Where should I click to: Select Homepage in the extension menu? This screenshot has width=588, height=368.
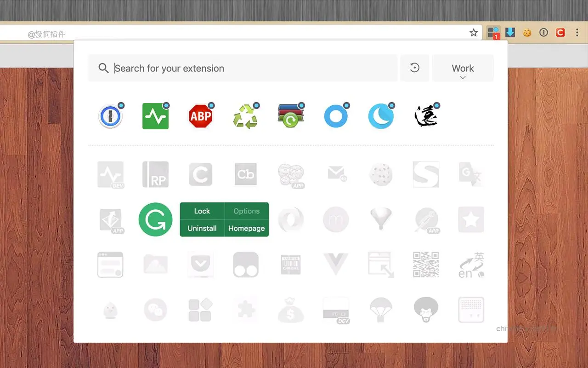pyautogui.click(x=246, y=228)
